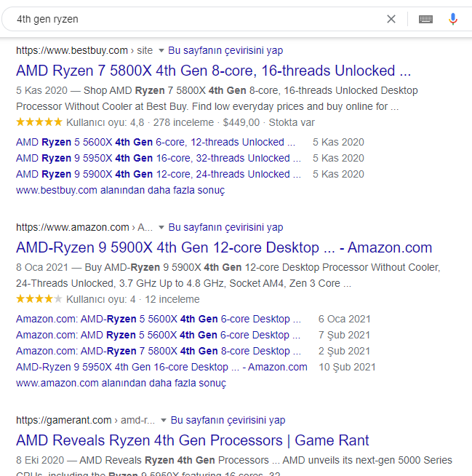
Task: Open Amazon Ryzen 5 5600X sublink dated 6 Oca 2021
Action: (x=159, y=319)
